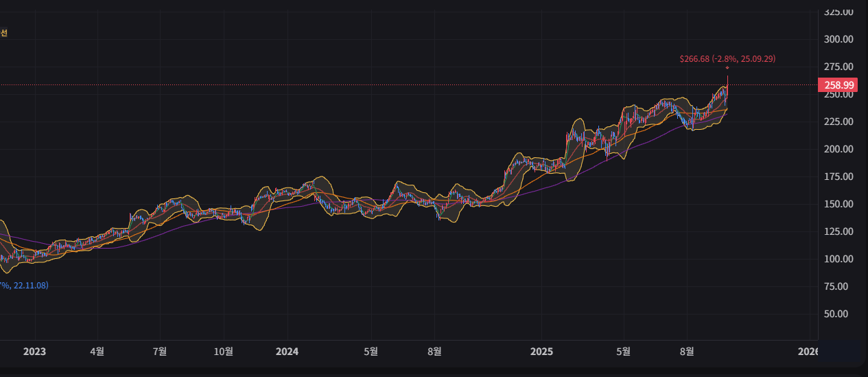The width and height of the screenshot is (868, 377).
Task: Click the 175.00 price axis label
Action: pos(838,176)
